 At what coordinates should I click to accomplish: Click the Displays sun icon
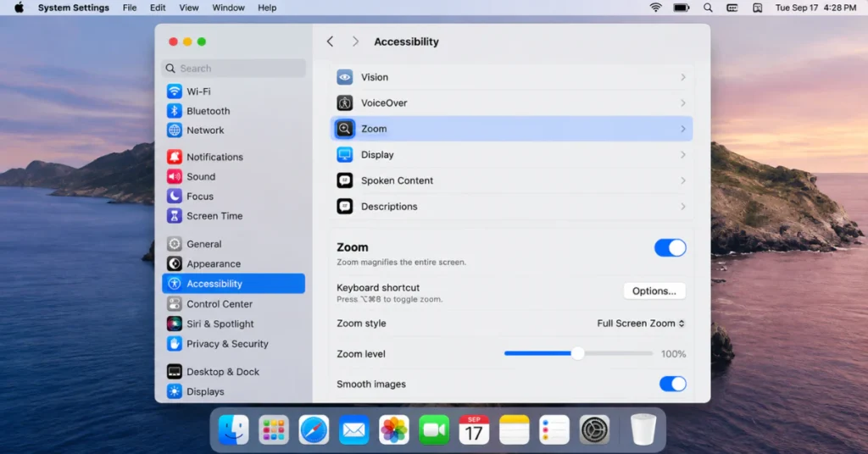coord(175,391)
